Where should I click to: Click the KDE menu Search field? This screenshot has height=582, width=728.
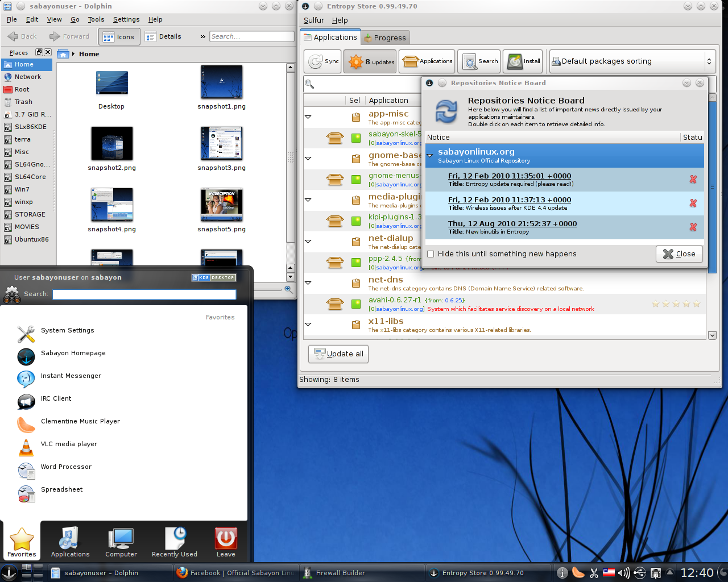click(x=144, y=294)
